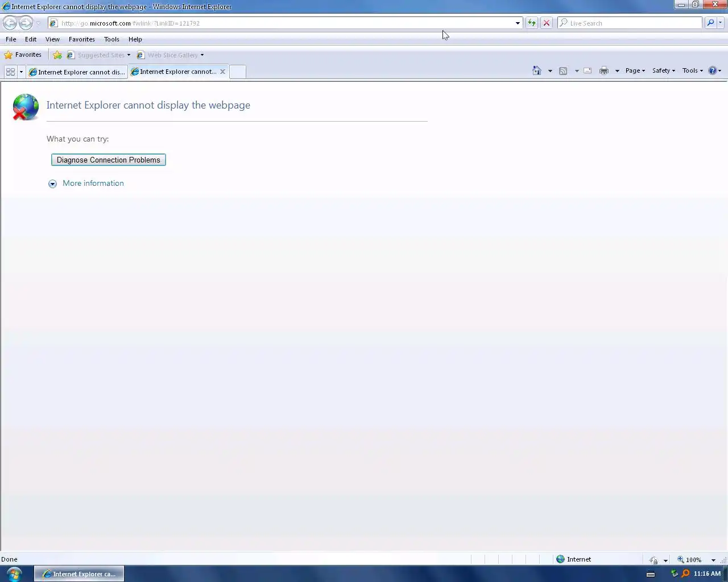The height and width of the screenshot is (582, 728).
Task: Close the active 'Internet Explorer cannot...' tab
Action: tap(222, 72)
